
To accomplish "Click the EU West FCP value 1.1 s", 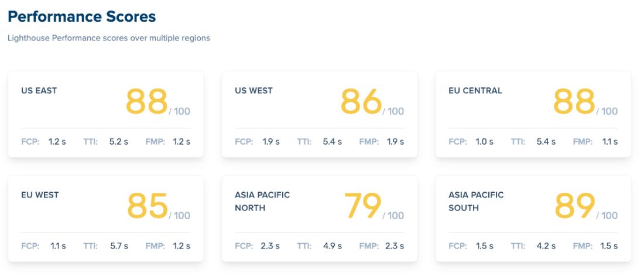I will coord(58,246).
